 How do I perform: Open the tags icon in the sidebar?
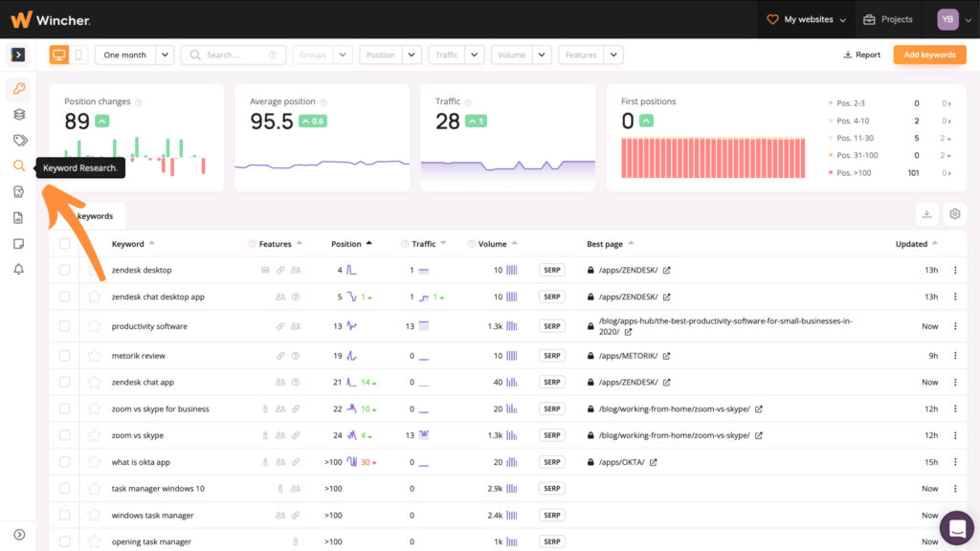[x=20, y=140]
